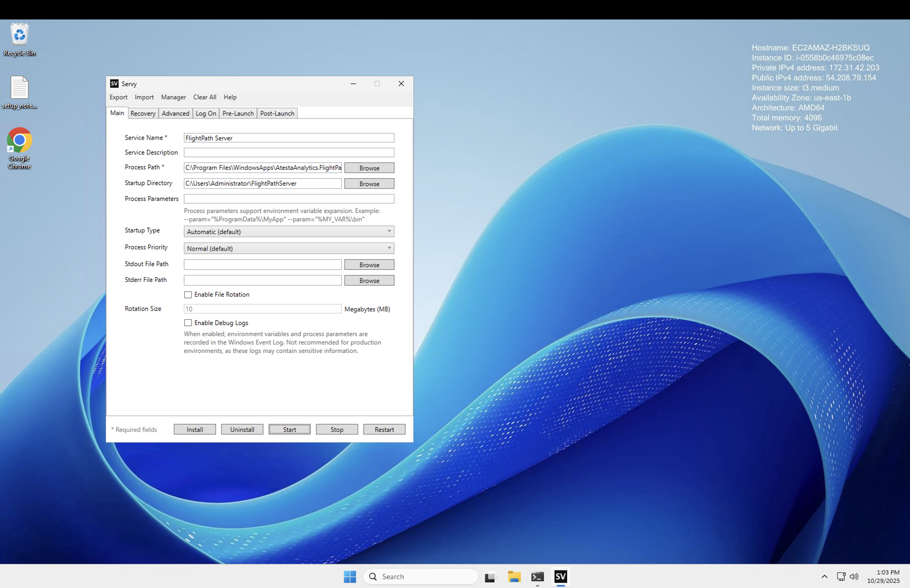
Task: Open File Explorer from the taskbar
Action: pyautogui.click(x=514, y=576)
